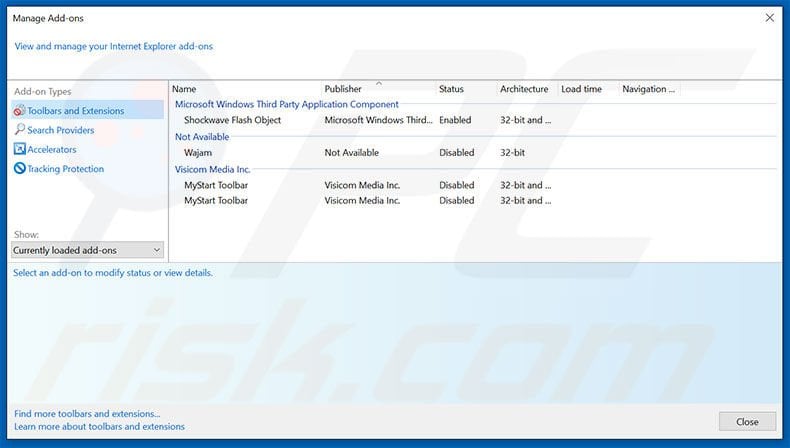790x448 pixels.
Task: Select the Toolbars and Extensions label
Action: point(76,110)
